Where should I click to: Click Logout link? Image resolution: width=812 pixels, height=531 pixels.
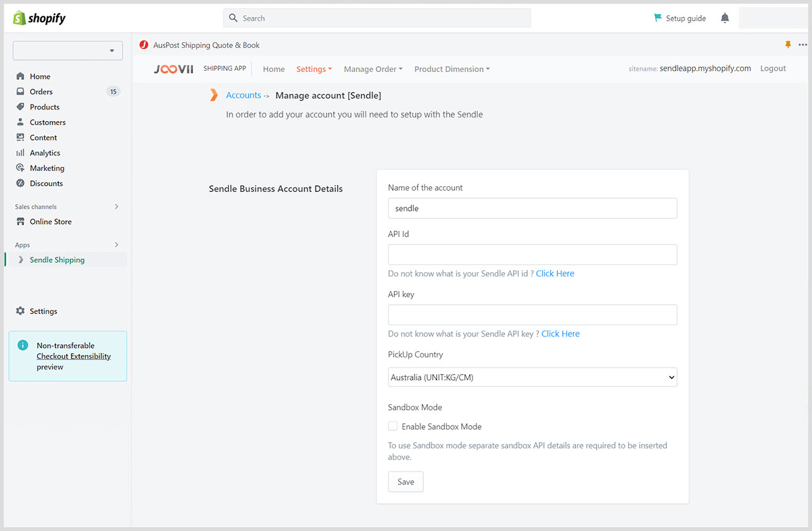(x=773, y=68)
